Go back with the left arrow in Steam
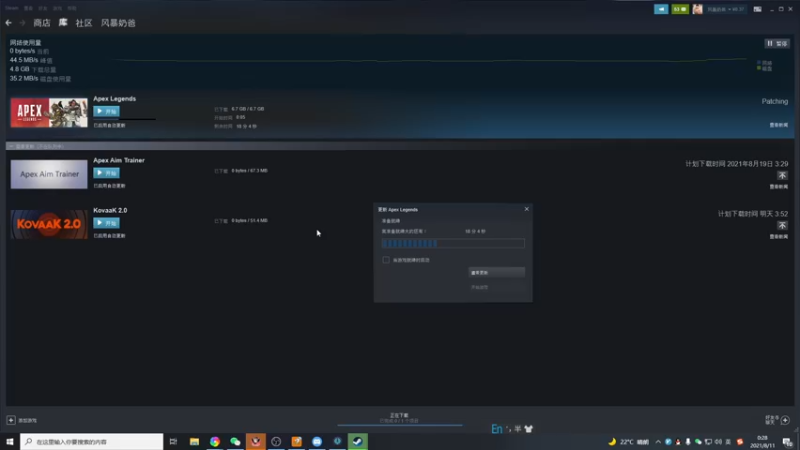The image size is (800, 450). [8, 23]
